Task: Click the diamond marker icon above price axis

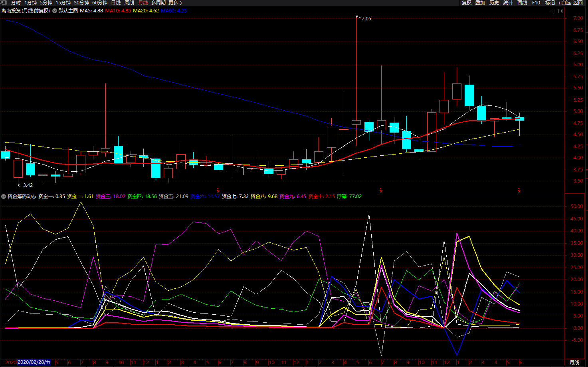Action: tap(553, 11)
